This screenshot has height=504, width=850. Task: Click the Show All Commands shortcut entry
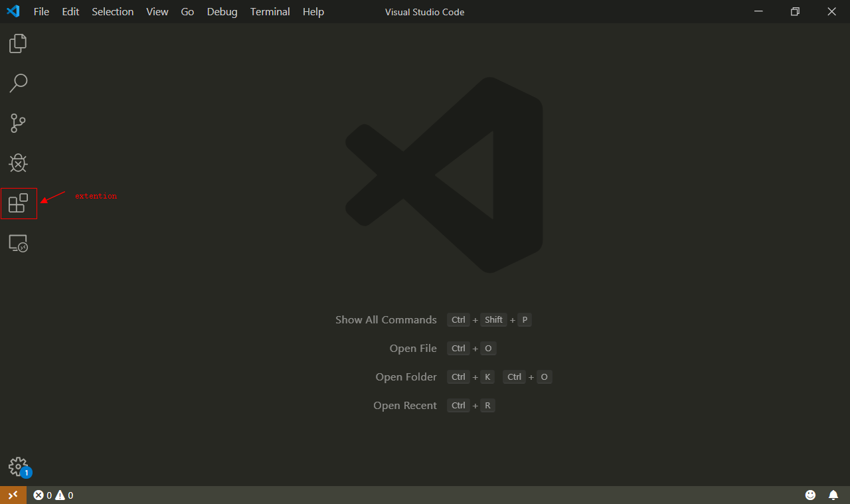click(386, 319)
